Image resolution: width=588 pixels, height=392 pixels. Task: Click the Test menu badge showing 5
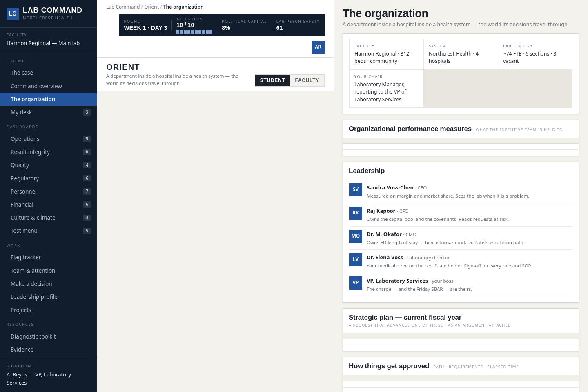(x=87, y=231)
